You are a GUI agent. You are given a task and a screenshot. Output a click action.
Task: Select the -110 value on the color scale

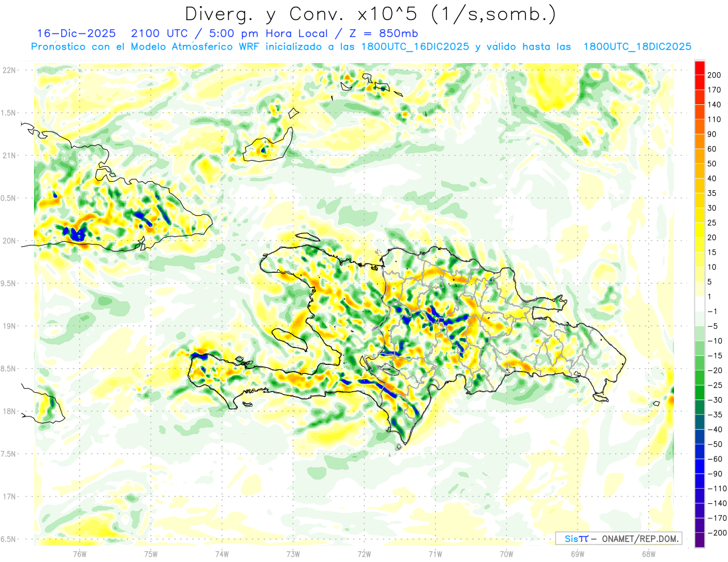pos(718,489)
